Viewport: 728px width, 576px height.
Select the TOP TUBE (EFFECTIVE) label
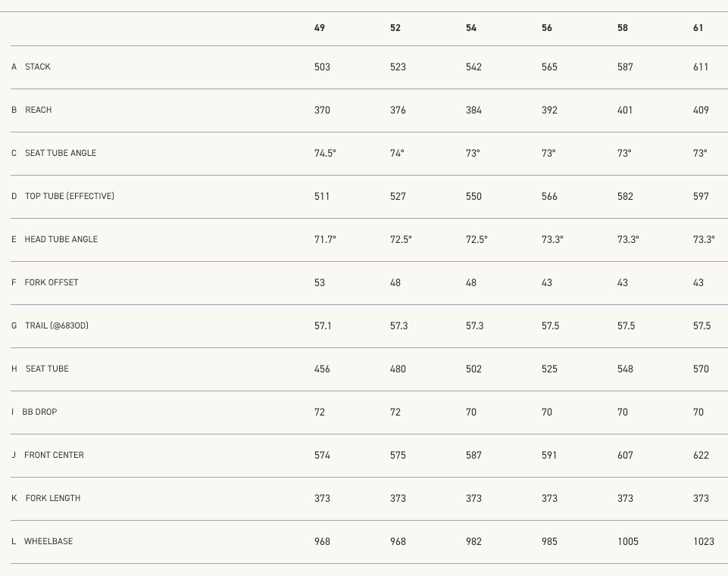click(70, 197)
